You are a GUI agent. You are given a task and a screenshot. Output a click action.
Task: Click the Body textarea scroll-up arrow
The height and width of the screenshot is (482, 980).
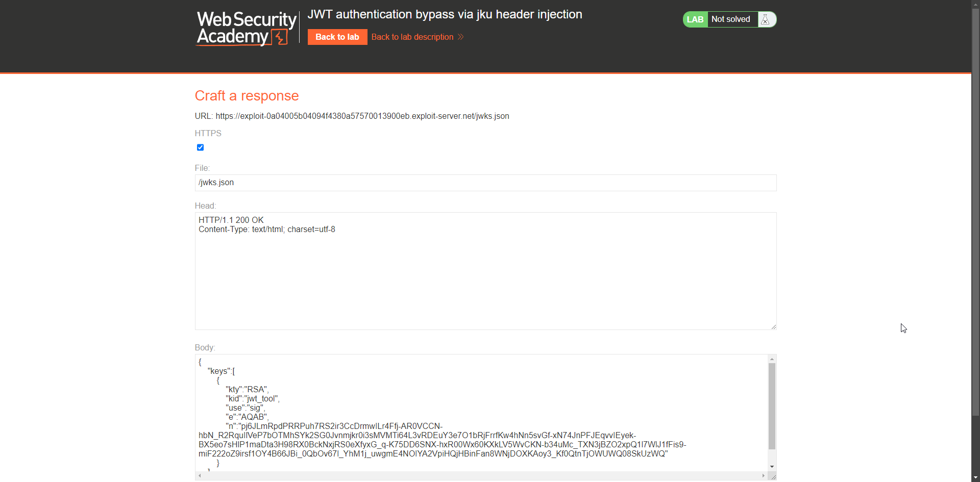pos(772,359)
